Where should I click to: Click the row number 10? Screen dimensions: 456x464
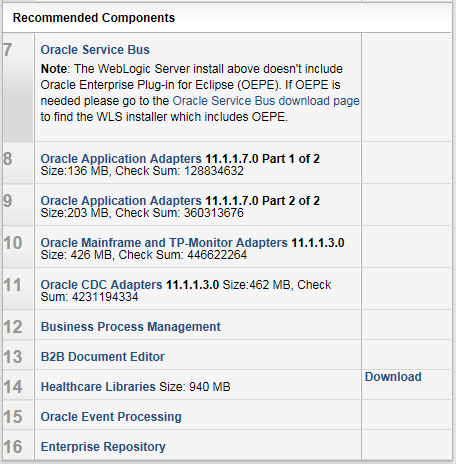pyautogui.click(x=13, y=243)
